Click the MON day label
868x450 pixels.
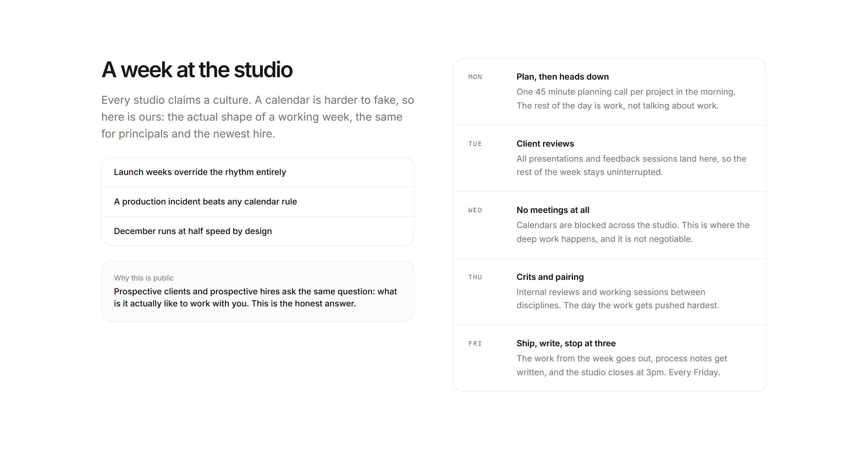[475, 77]
